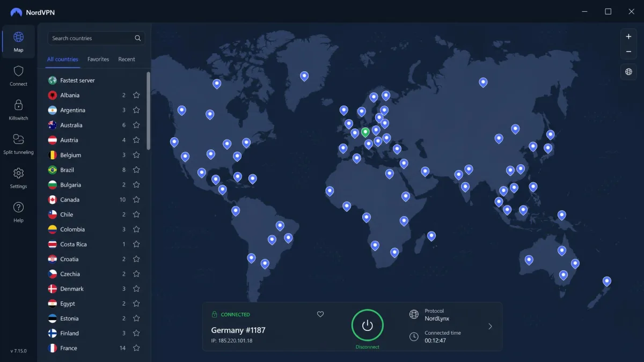Open the Help section

point(18,212)
